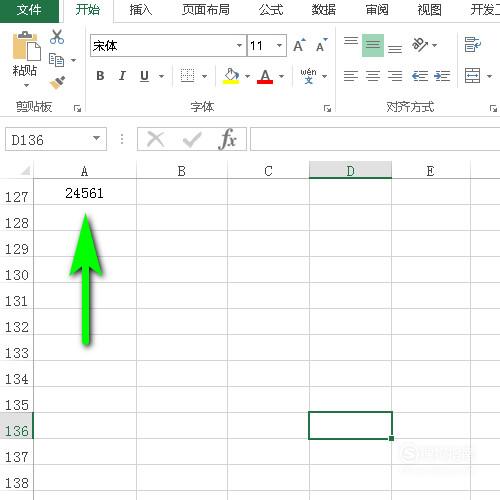
Task: Confirm entry with the checkmark button
Action: click(x=192, y=139)
